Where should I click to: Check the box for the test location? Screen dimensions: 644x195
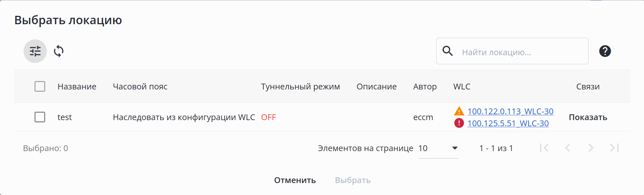click(40, 117)
